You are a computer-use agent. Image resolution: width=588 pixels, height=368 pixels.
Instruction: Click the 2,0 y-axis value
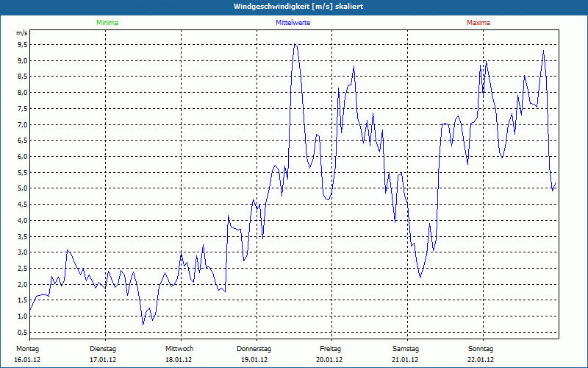22,284
